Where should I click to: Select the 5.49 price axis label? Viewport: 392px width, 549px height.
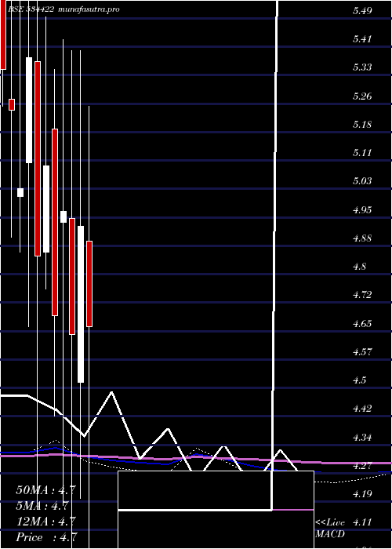point(362,11)
